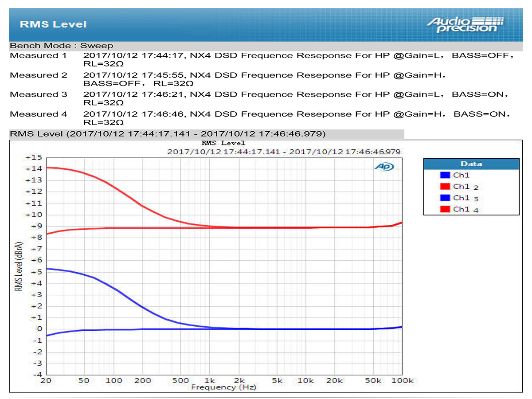Click the RMS Level title in blue banner
Image resolution: width=532 pixels, height=399 pixels.
click(53, 24)
